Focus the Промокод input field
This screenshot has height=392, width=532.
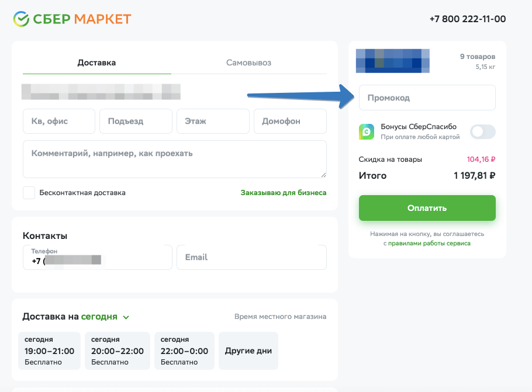click(x=427, y=98)
